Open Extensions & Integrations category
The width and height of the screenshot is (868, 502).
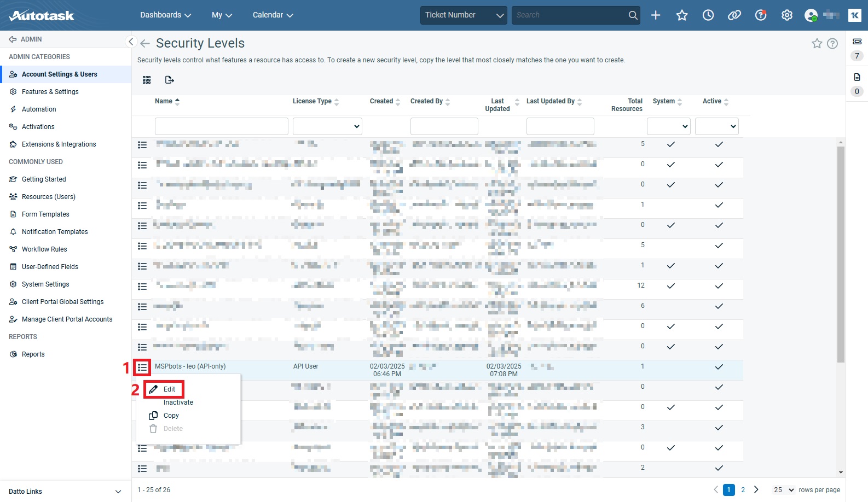point(59,144)
